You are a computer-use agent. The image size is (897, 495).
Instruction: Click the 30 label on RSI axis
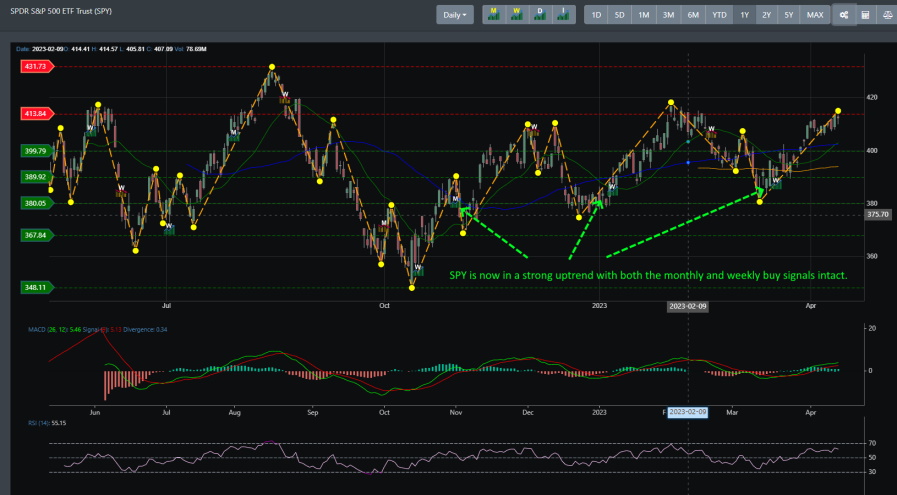[x=872, y=472]
